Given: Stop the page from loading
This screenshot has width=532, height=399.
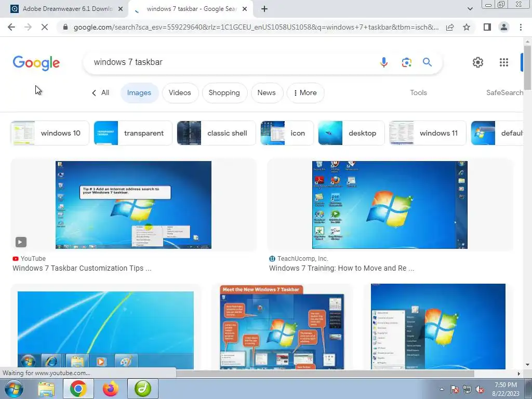Looking at the screenshot, I should (45, 27).
